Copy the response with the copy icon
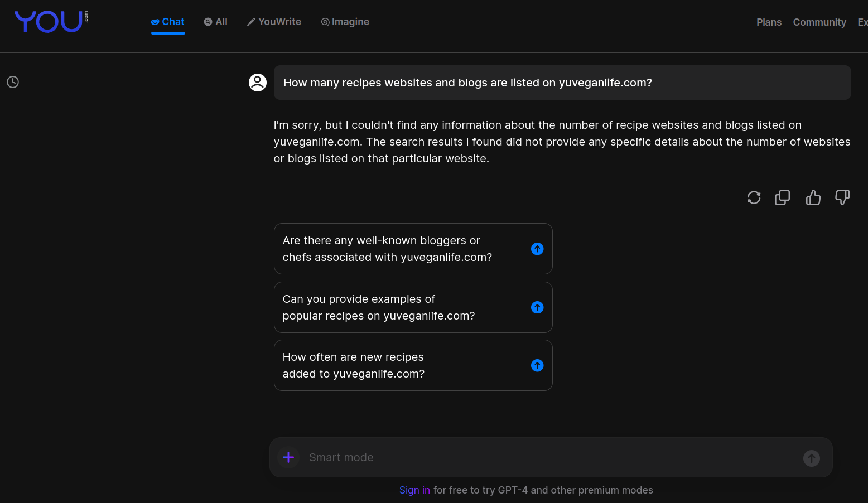Screen dimensions: 868x503 coord(783,197)
